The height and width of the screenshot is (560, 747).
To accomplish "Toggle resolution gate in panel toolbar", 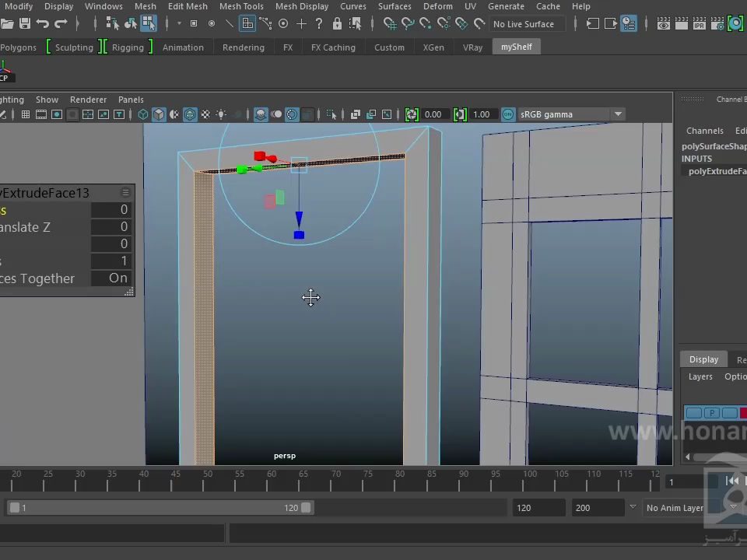I will 57,114.
